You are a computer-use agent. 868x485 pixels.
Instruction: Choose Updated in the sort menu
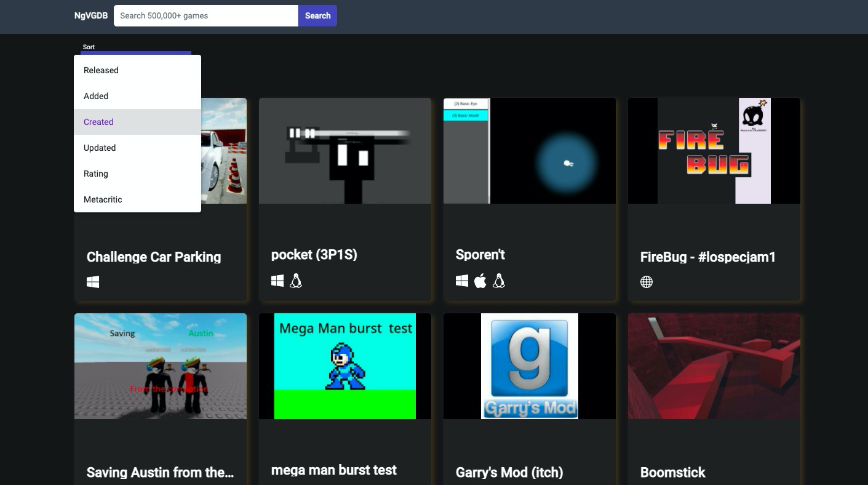(x=100, y=148)
